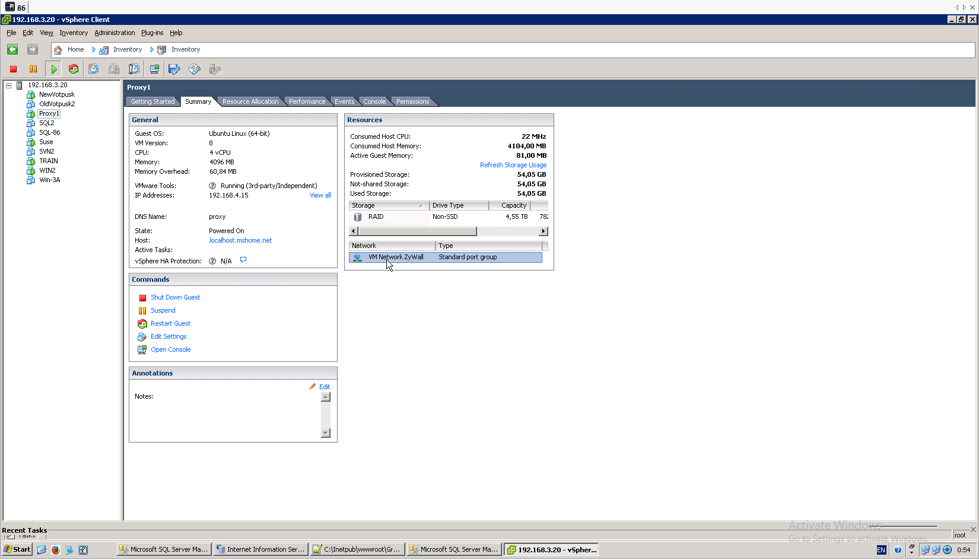Image resolution: width=979 pixels, height=560 pixels.
Task: Click the Edit Settings link
Action: coord(169,337)
